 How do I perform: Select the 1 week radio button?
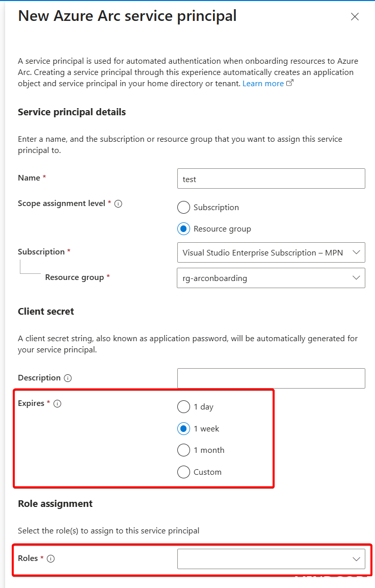click(183, 428)
